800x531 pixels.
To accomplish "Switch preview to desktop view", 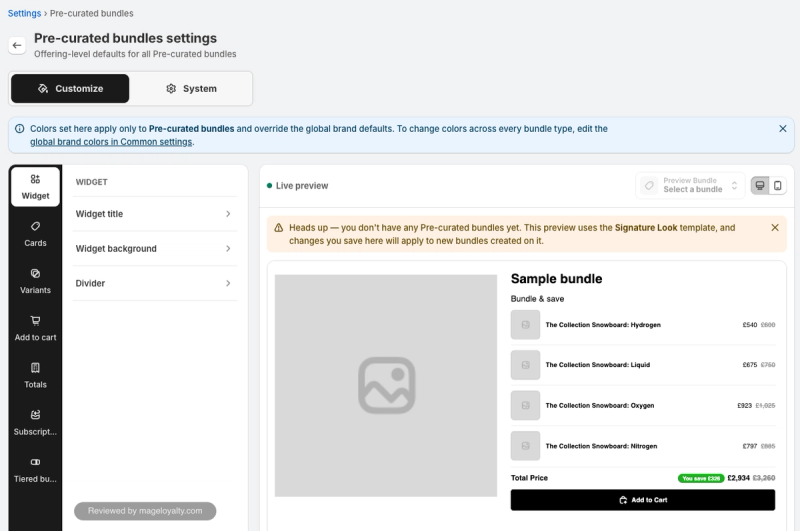I will click(x=760, y=185).
